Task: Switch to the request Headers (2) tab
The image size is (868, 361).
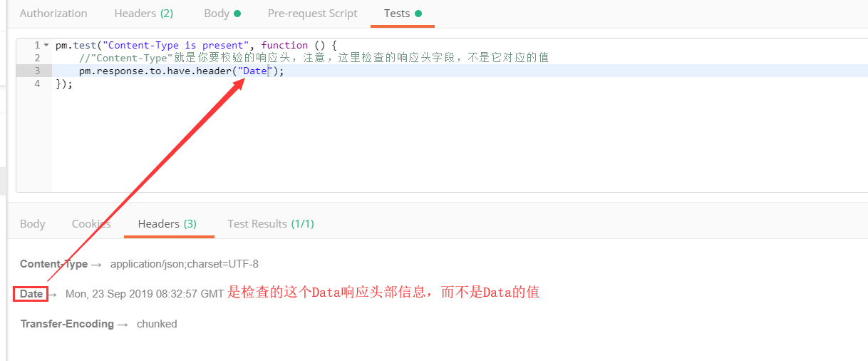Action: tap(143, 14)
